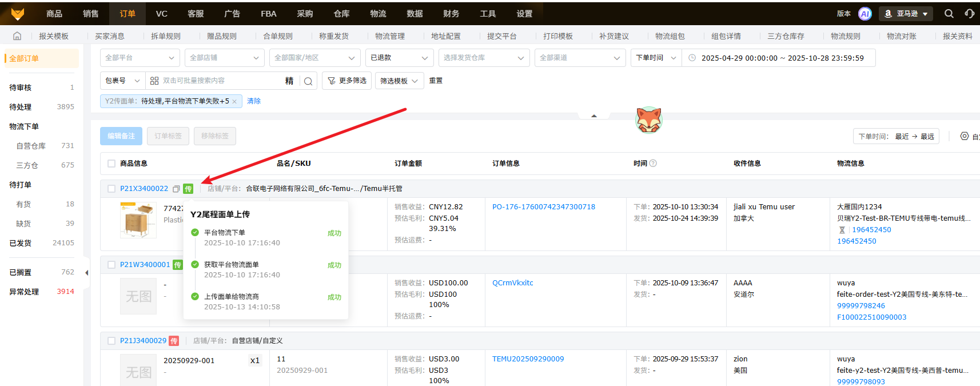This screenshot has height=386, width=980.
Task: Remove the Y2传面单 filter tag
Action: tap(234, 101)
